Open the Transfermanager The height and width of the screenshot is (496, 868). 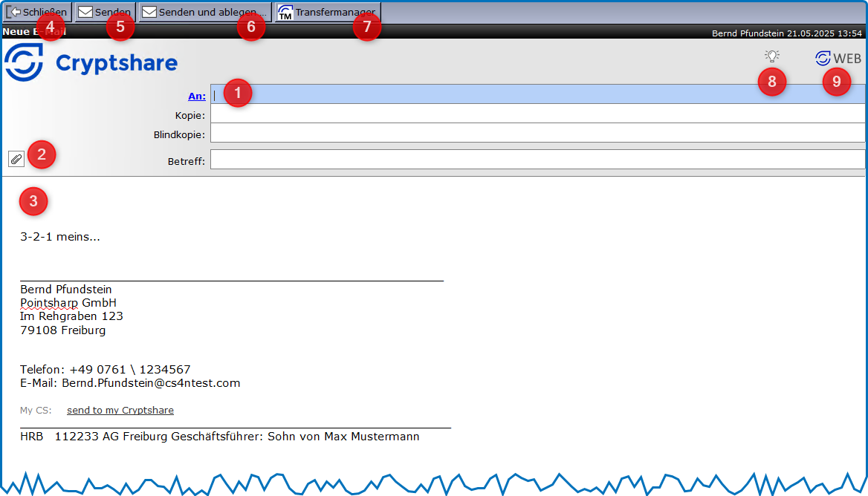point(328,13)
